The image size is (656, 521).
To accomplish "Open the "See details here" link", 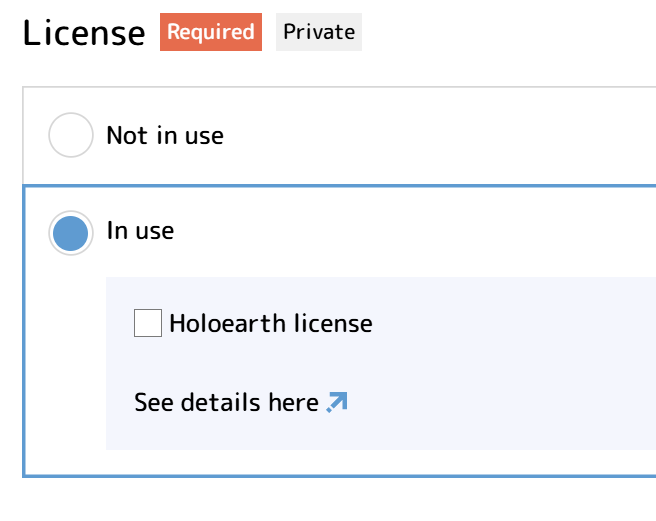I will [x=226, y=403].
